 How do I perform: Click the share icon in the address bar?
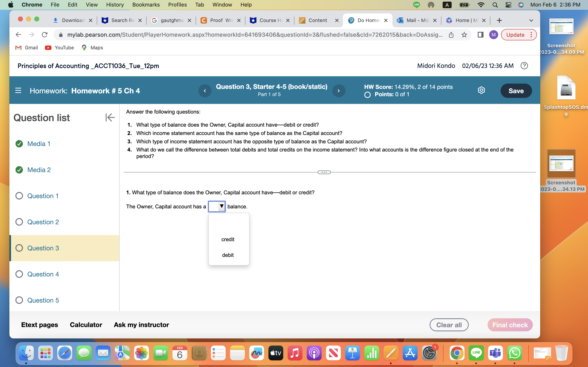pos(451,35)
